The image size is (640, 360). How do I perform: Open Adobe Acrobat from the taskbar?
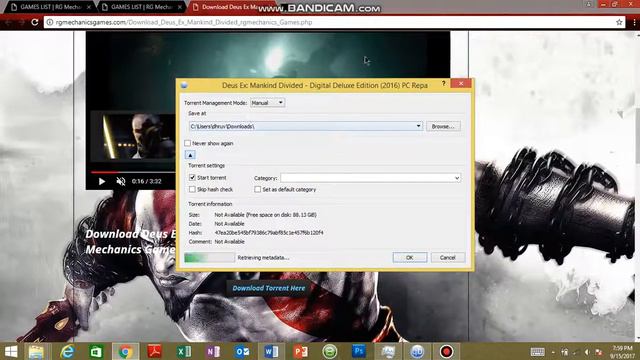coord(154,351)
